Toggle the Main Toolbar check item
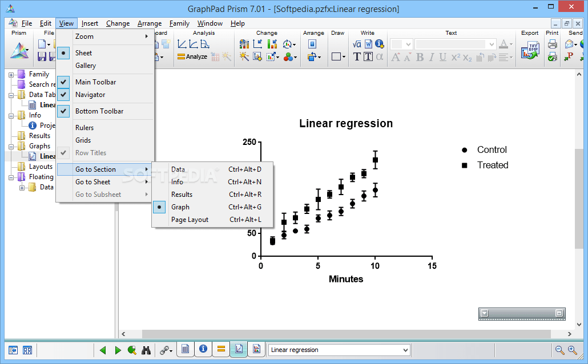588x364 pixels. coord(105,82)
